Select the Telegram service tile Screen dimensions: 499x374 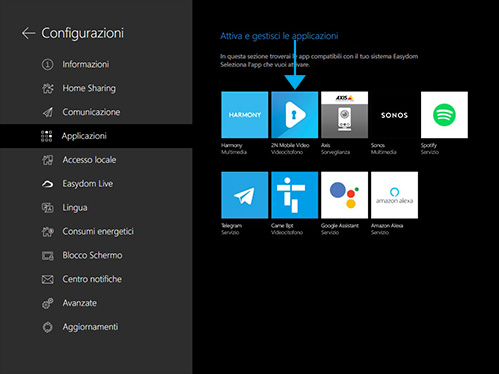(x=245, y=195)
